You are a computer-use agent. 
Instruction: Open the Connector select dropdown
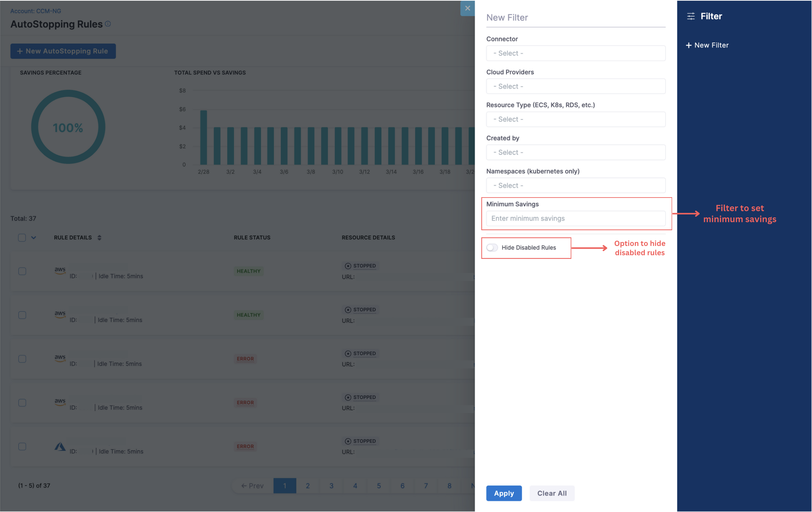tap(575, 53)
